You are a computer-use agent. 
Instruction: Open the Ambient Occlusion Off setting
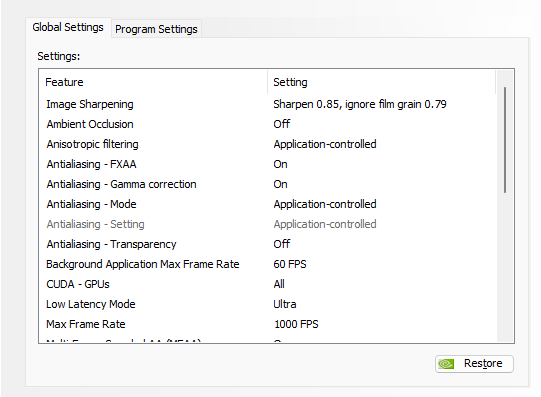282,124
